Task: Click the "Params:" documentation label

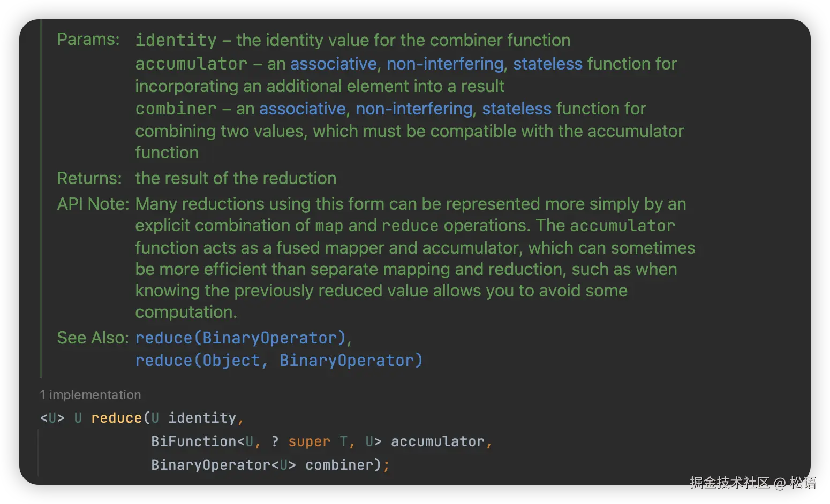Action: click(x=88, y=39)
